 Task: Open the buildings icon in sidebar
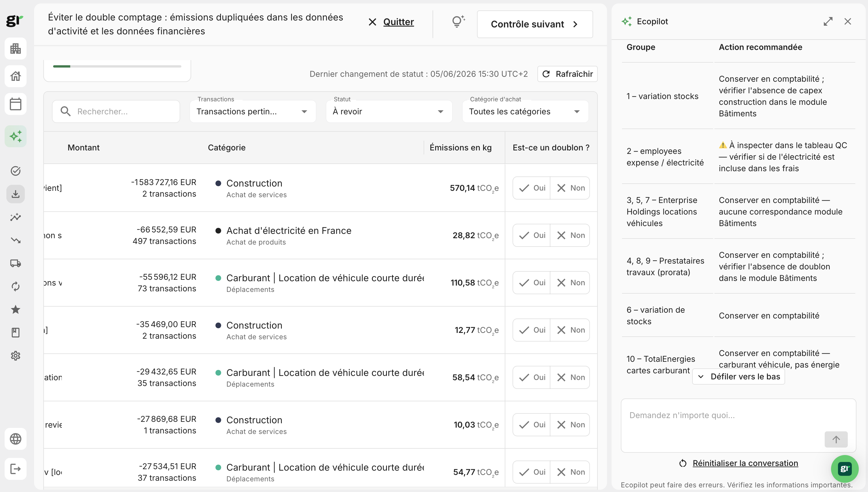point(16,49)
